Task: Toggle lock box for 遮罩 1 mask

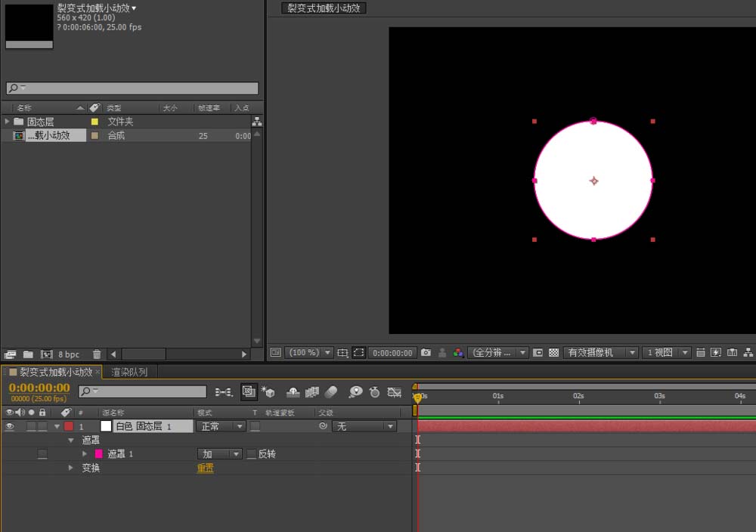Action: coord(42,454)
